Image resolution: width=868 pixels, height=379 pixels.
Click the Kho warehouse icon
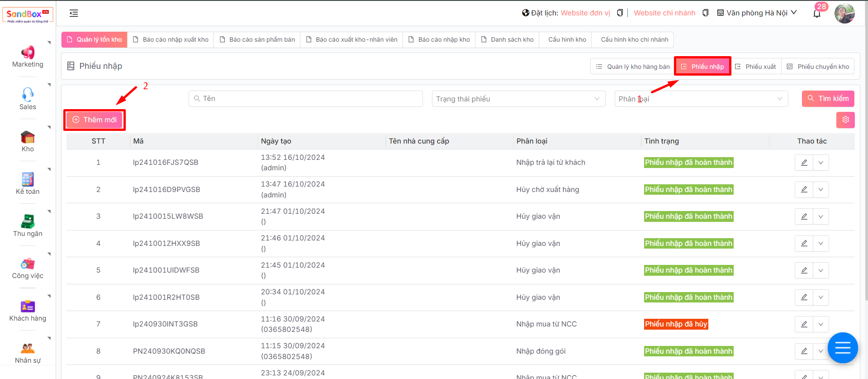point(28,137)
